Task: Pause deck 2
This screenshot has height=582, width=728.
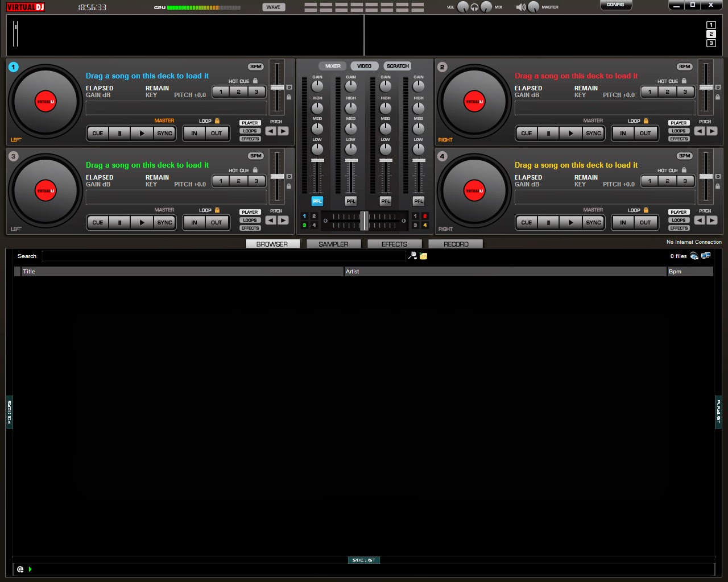Action: coord(548,133)
